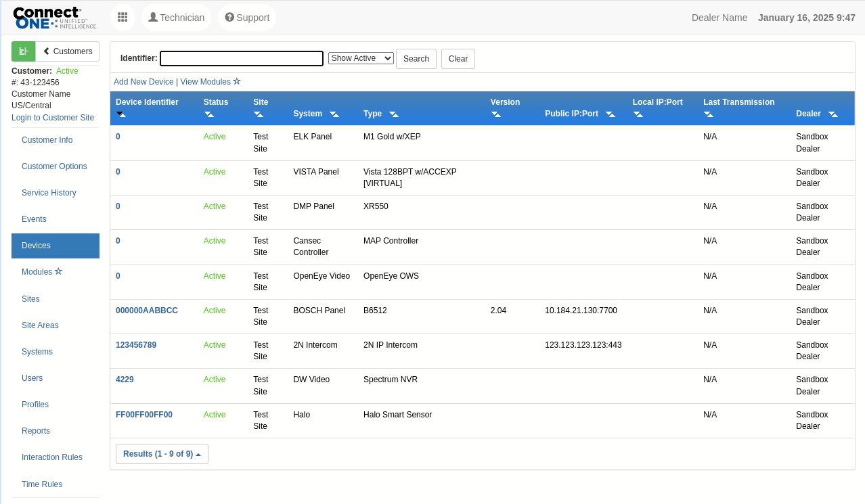Click sort arrows under Site header
Image resolution: width=865 pixels, height=504 pixels.
[x=259, y=114]
